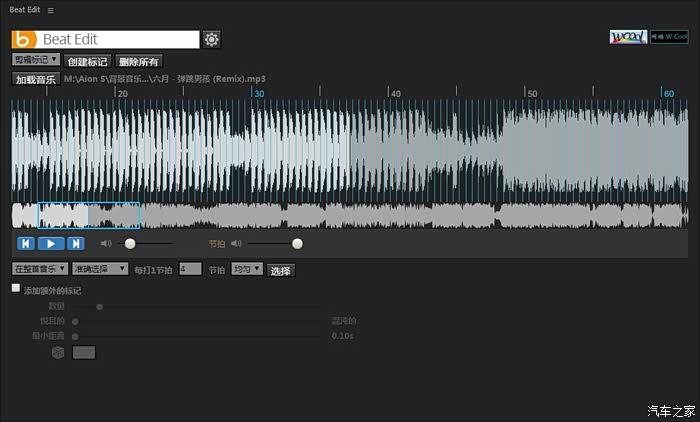Start playback with the play button

click(x=50, y=244)
